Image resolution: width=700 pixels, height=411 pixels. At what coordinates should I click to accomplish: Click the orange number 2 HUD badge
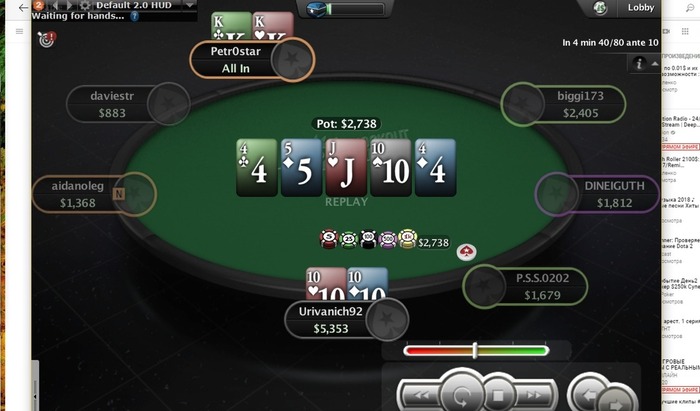[39, 5]
